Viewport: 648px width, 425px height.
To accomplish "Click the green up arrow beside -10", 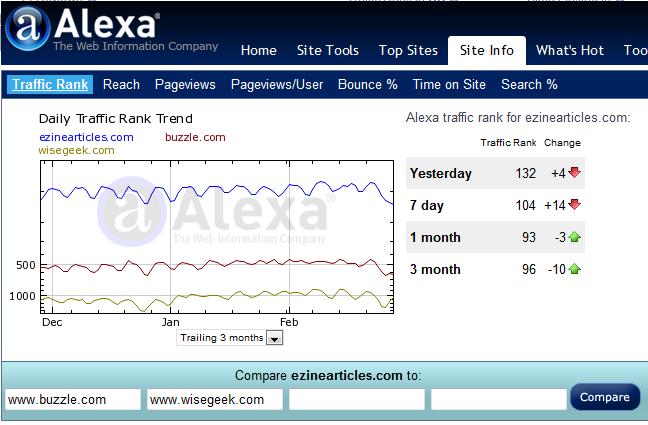I will coord(574,269).
